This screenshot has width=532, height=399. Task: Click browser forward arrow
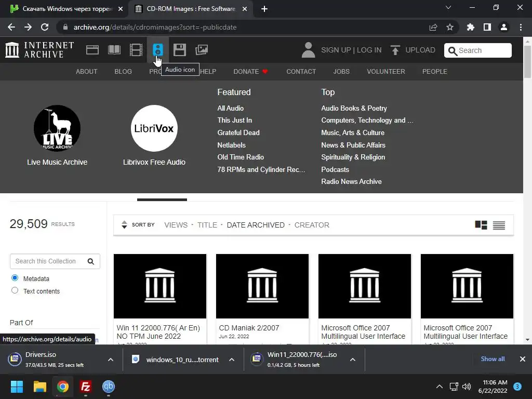click(x=28, y=27)
